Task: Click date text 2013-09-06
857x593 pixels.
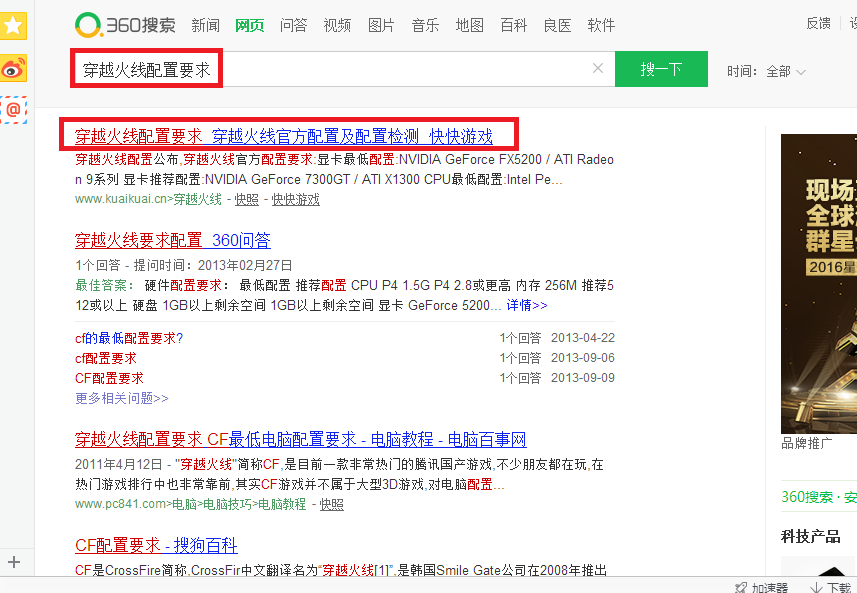Action: [583, 358]
